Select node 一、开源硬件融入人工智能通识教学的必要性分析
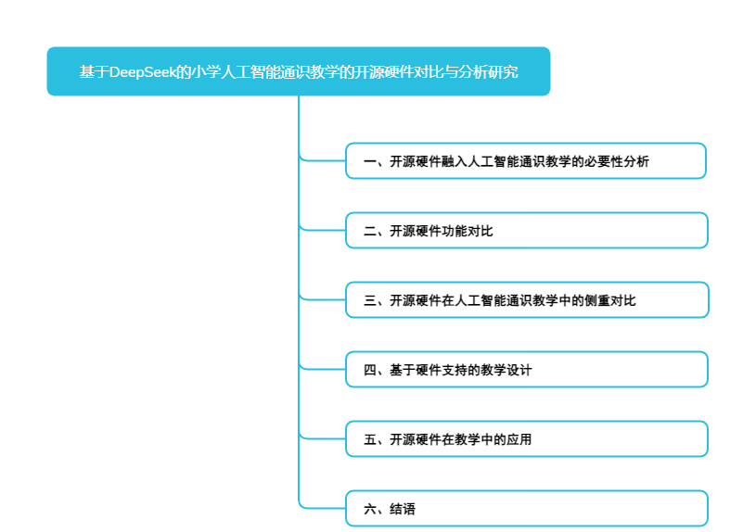This screenshot has width=756, height=532. click(x=526, y=161)
